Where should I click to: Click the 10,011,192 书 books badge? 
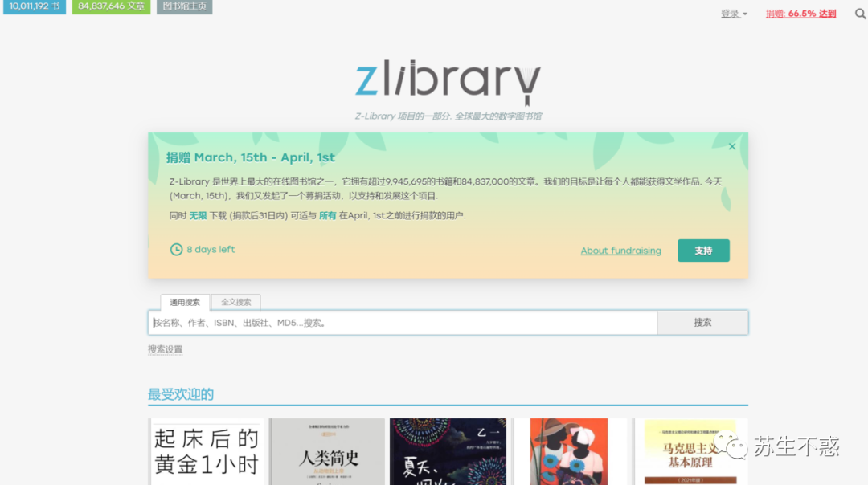(x=35, y=6)
